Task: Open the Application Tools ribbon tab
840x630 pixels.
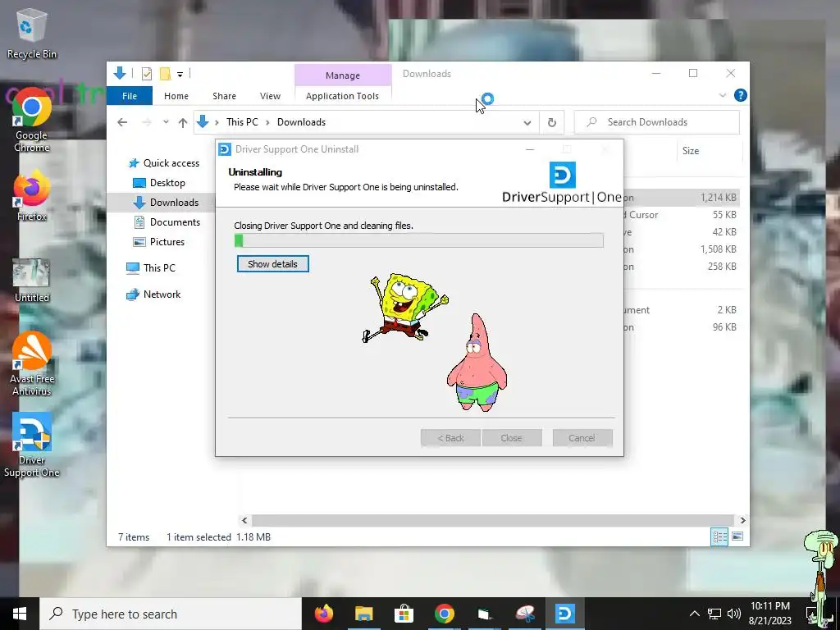Action: [x=342, y=96]
